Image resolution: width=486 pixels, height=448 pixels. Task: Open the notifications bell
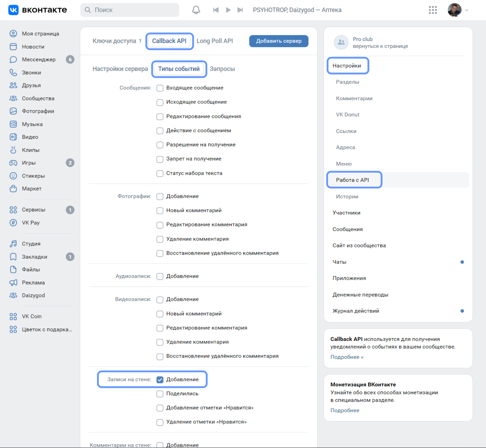(x=196, y=10)
